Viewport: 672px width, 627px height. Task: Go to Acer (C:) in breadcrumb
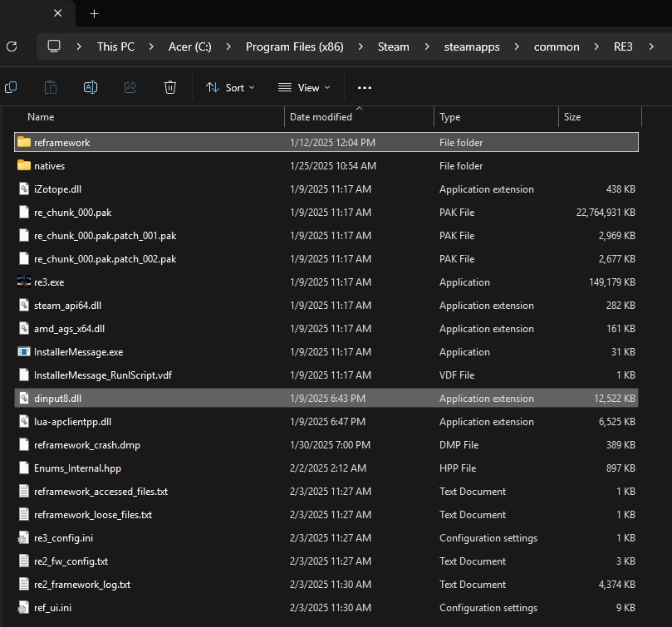[190, 47]
